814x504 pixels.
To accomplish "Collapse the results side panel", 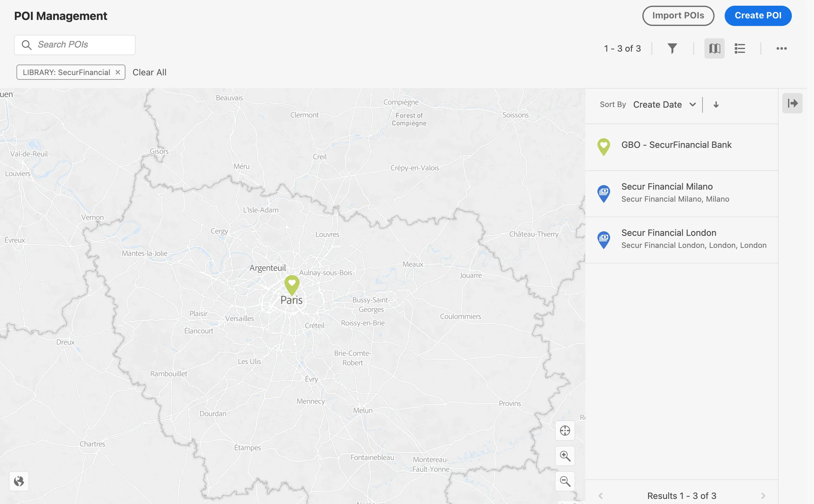I will tap(792, 103).
